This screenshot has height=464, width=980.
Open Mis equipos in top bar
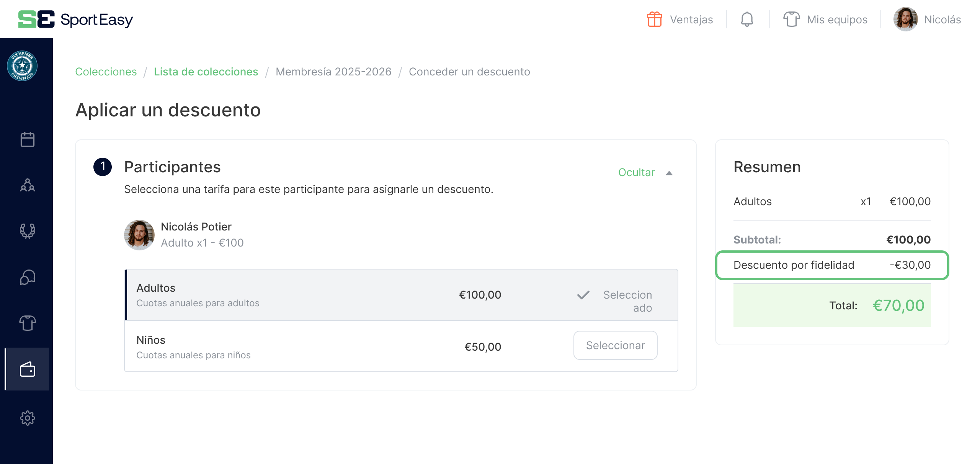click(825, 19)
